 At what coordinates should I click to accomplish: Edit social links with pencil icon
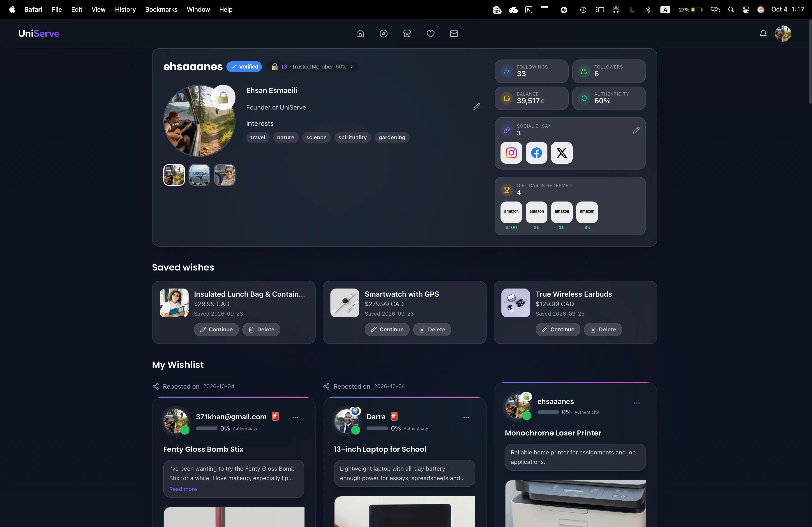point(636,130)
